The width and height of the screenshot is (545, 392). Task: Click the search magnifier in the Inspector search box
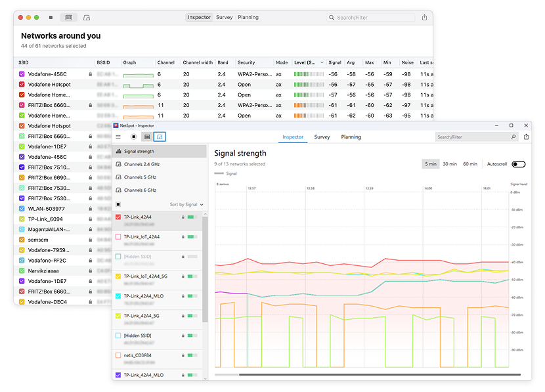click(x=513, y=137)
